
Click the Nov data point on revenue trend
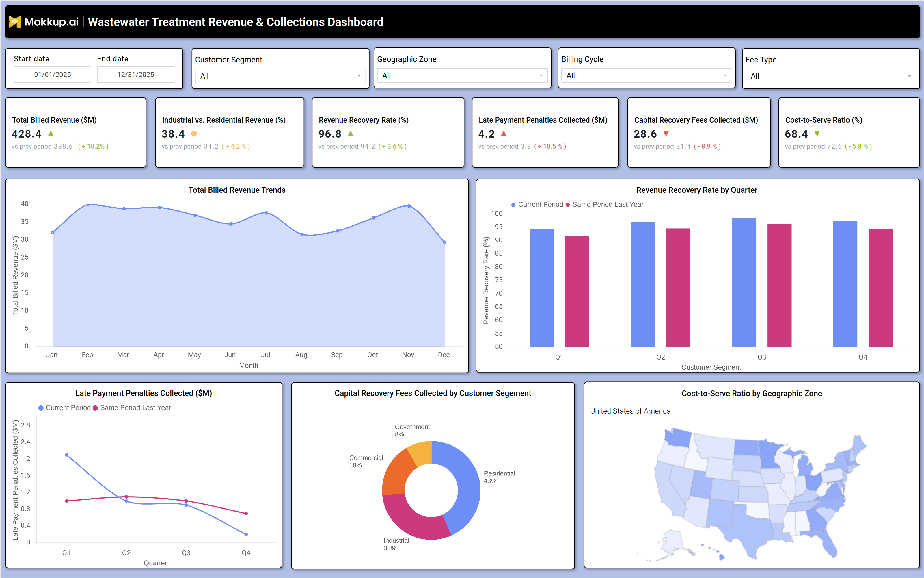[409, 206]
